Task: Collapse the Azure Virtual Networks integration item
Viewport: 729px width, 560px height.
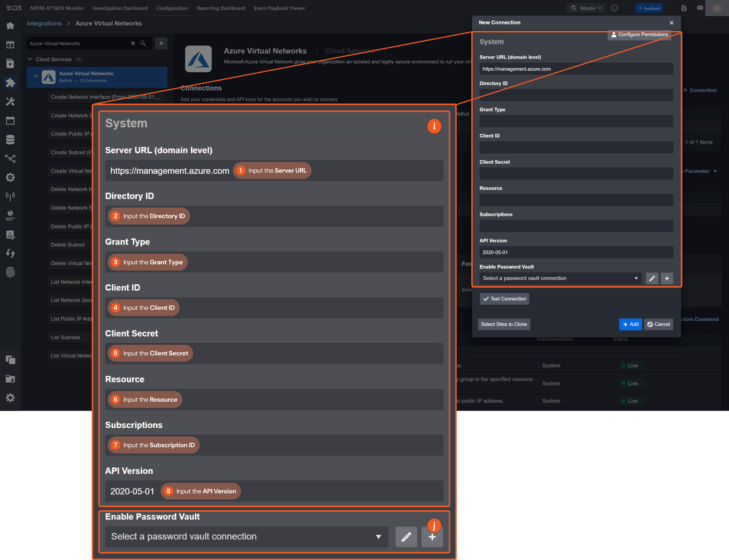Action: (x=36, y=76)
